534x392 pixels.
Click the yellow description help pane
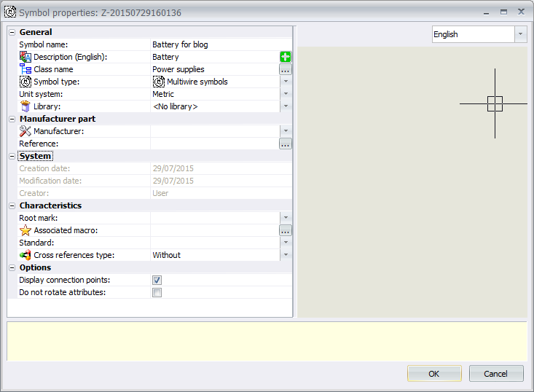(x=267, y=341)
